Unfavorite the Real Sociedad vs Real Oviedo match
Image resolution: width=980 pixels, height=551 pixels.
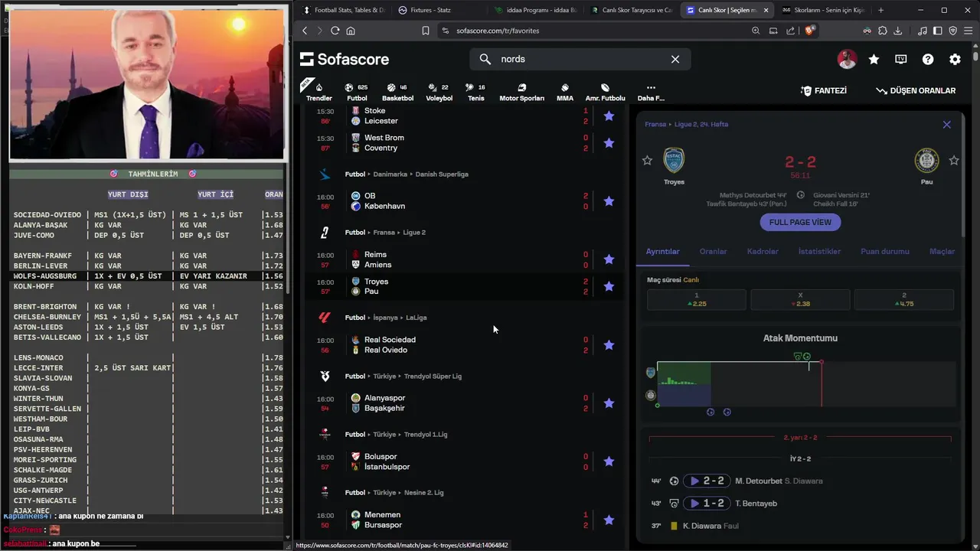[609, 344]
